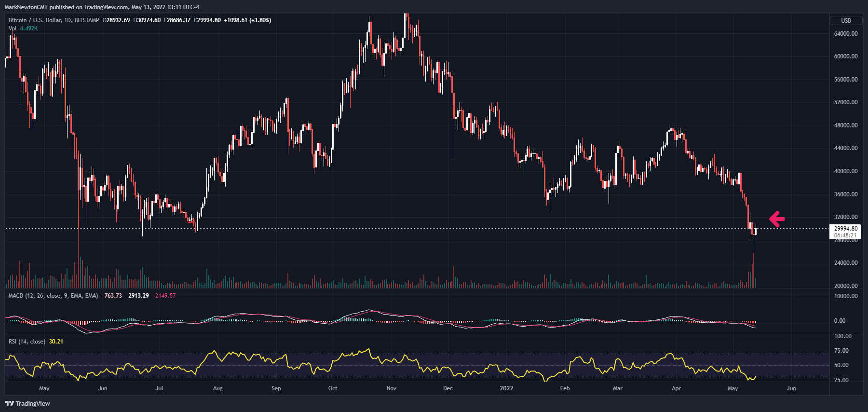Click the 0.00 MACD axis label
Screen dimensions: 868x412
pyautogui.click(x=840, y=321)
